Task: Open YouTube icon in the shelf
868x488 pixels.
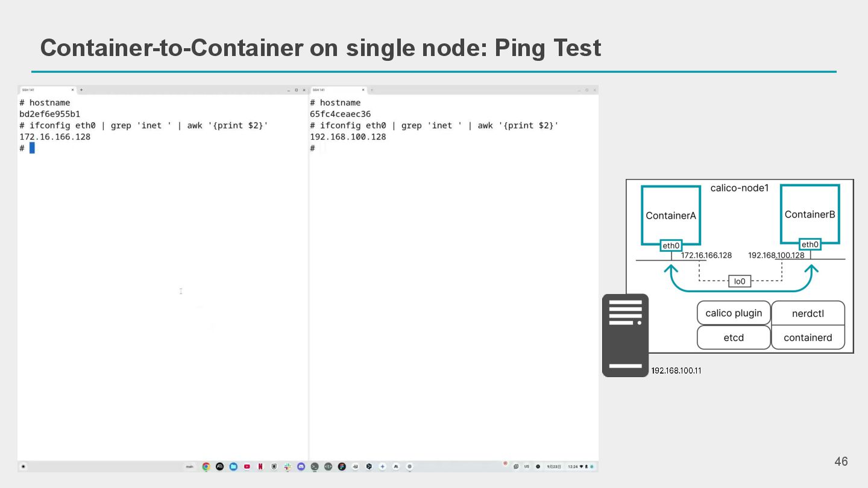Action: pos(247,466)
